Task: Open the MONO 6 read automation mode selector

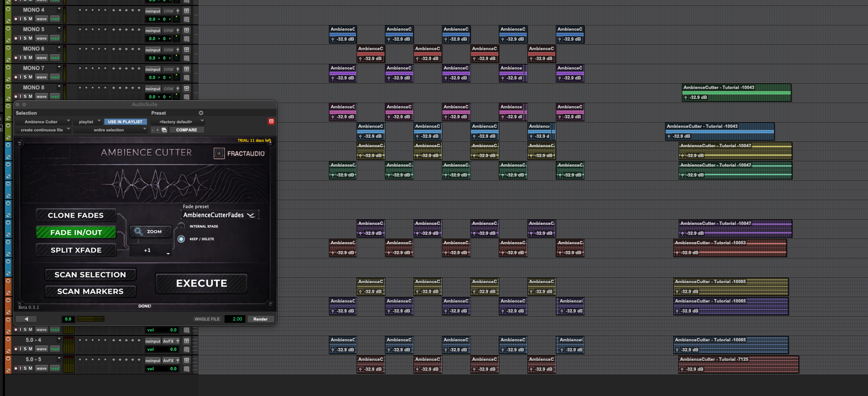Action: [x=55, y=58]
